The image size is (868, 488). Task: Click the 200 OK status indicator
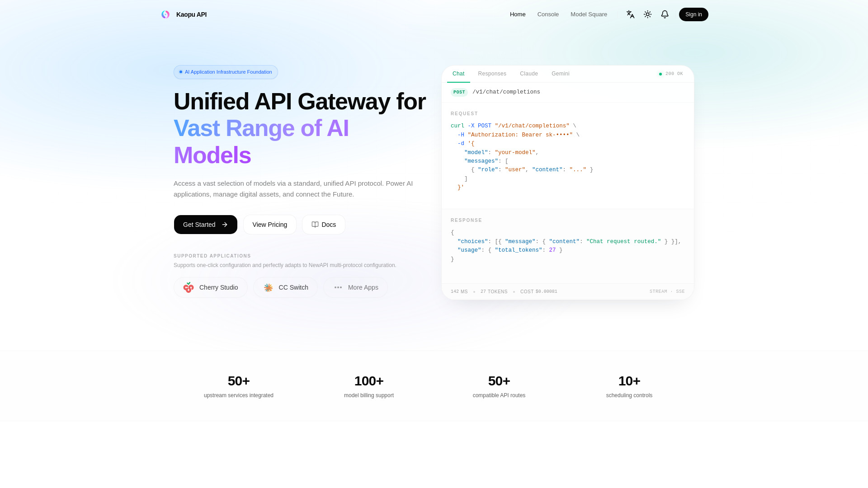[x=671, y=74]
